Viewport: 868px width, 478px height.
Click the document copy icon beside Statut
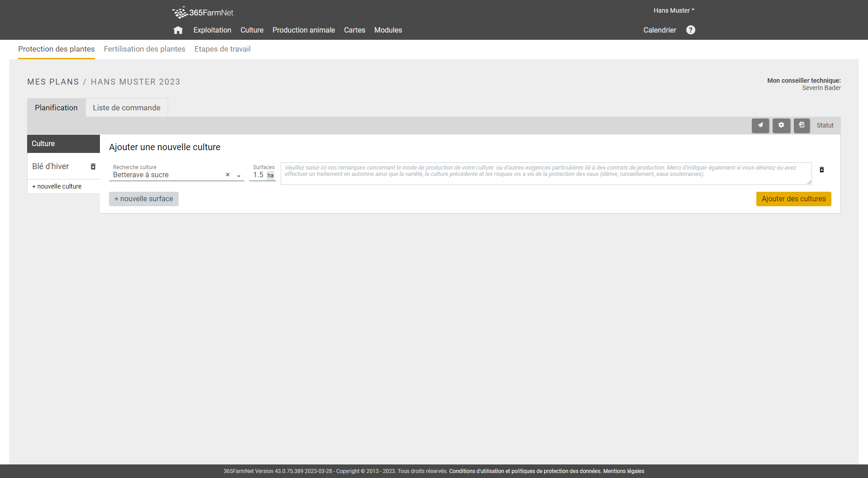point(802,125)
